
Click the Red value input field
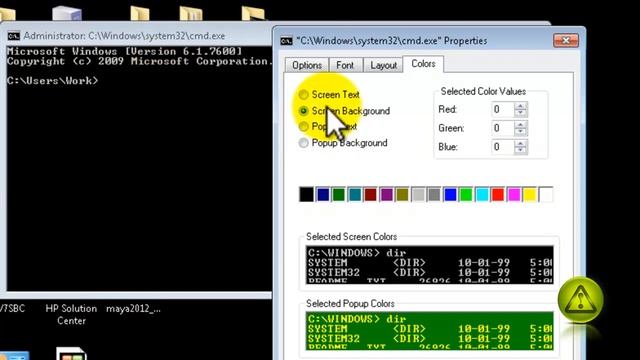coord(503,109)
